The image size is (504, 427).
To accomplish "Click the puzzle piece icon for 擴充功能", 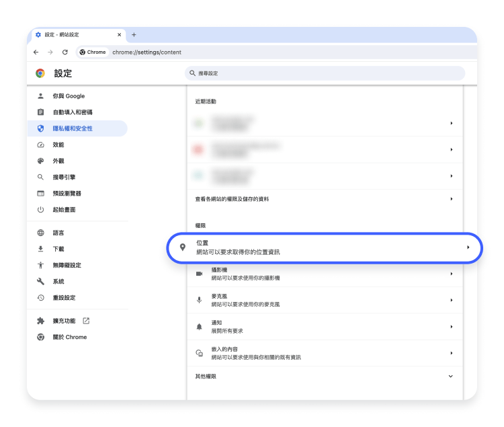I will 40,321.
